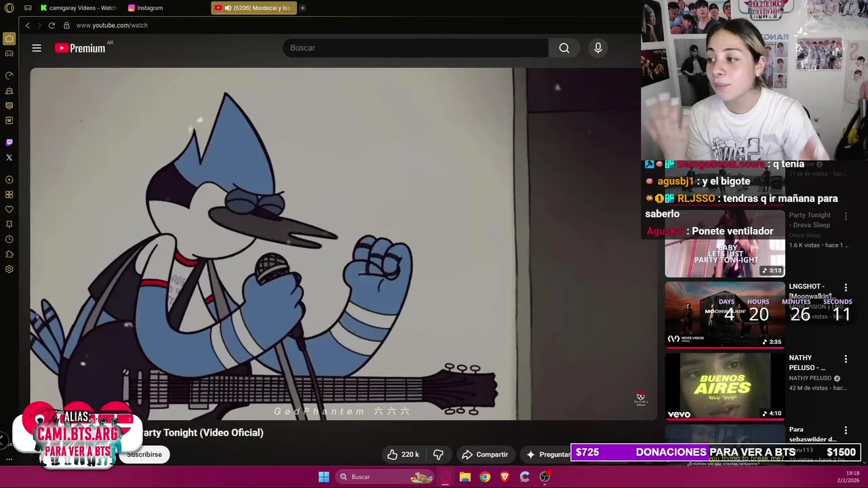Image resolution: width=868 pixels, height=488 pixels.
Task: Open options menu for Party Tonight video
Action: (846, 216)
